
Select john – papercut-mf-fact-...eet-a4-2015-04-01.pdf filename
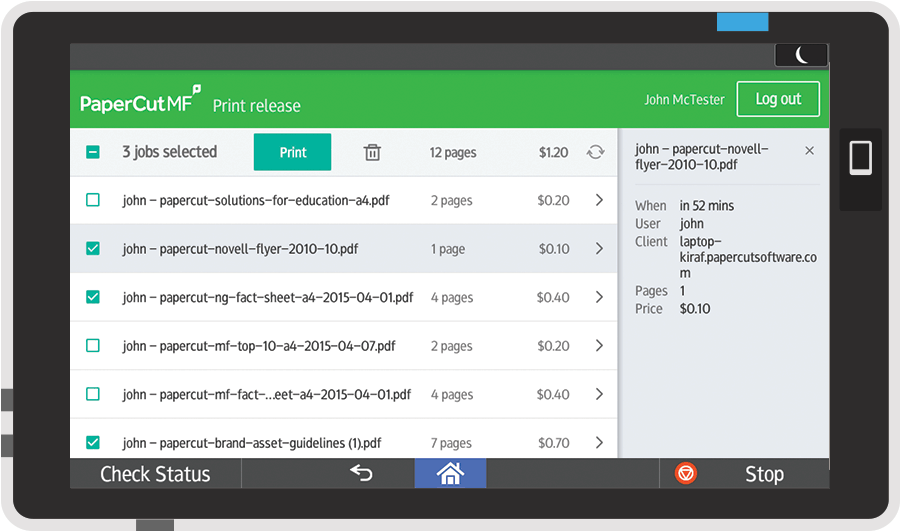[266, 394]
